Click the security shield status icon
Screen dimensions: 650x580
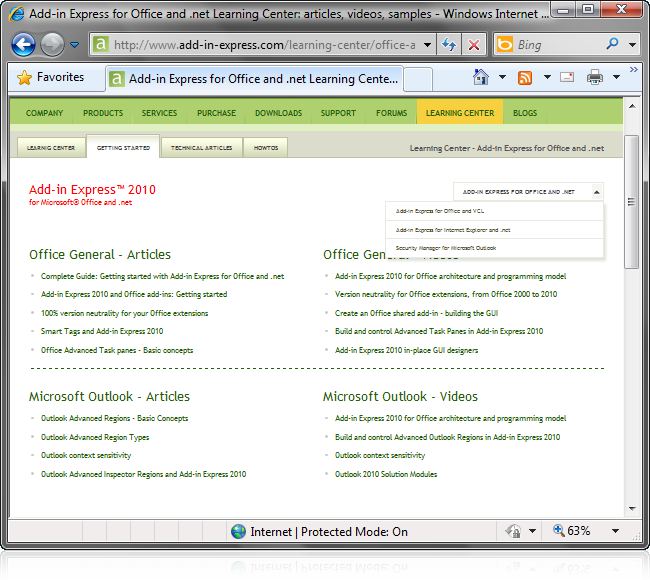[x=513, y=531]
